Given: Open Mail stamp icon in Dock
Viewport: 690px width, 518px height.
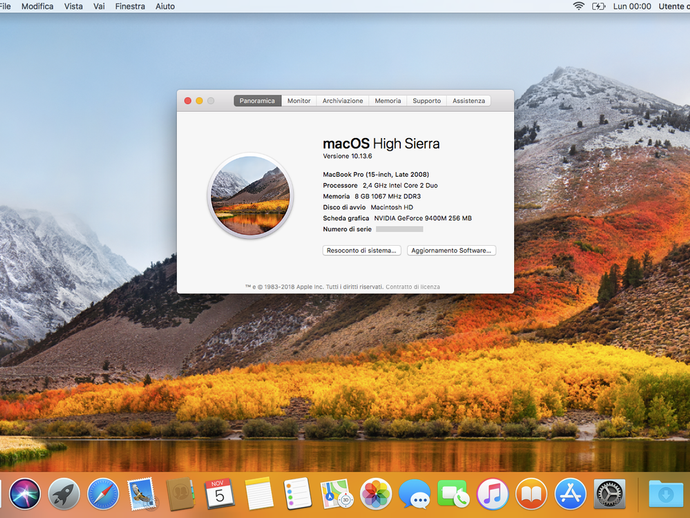Looking at the screenshot, I should tap(142, 494).
